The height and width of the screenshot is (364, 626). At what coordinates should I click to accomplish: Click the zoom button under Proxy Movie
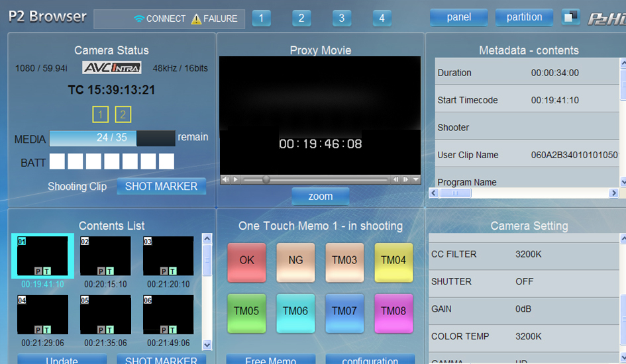point(321,197)
